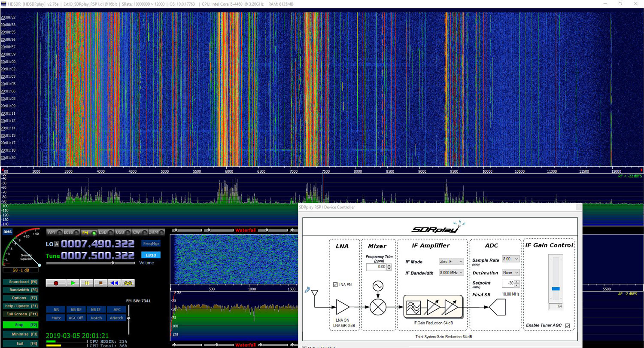Image resolution: width=644 pixels, height=348 pixels.
Task: Adjust the Volume slider
Action: coord(90,263)
